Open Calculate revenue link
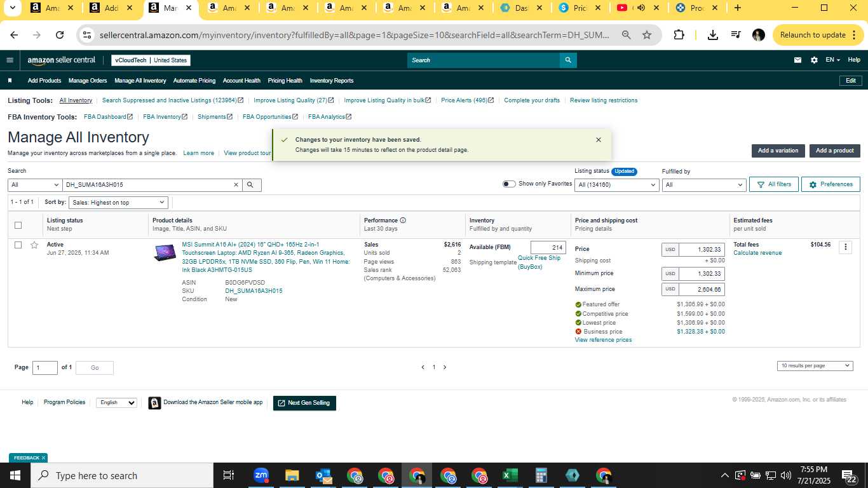 tap(757, 253)
